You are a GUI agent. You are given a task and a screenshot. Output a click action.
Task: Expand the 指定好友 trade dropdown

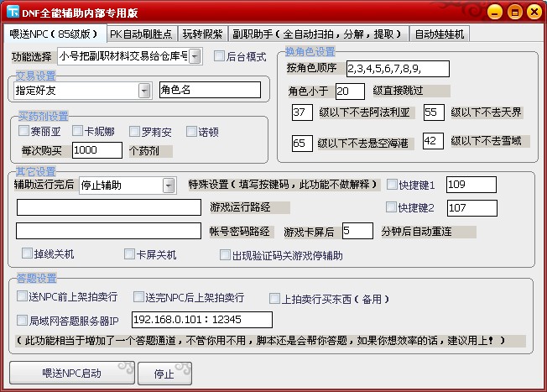tap(143, 90)
